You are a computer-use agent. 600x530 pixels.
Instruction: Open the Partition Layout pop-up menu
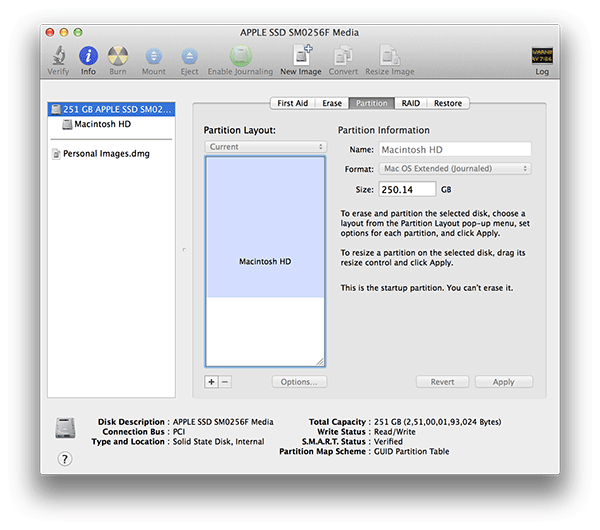point(265,147)
